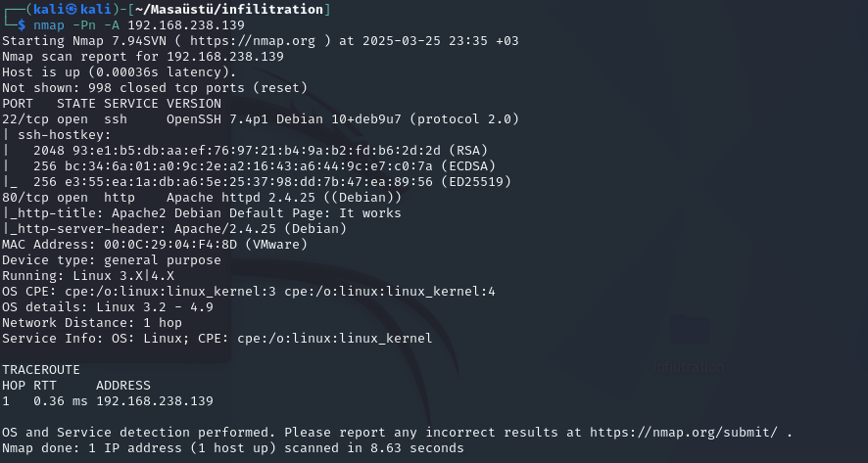Screen dimensions: 868x463
Task: Click the dollar sign shell prompt symbol
Action: [21, 24]
